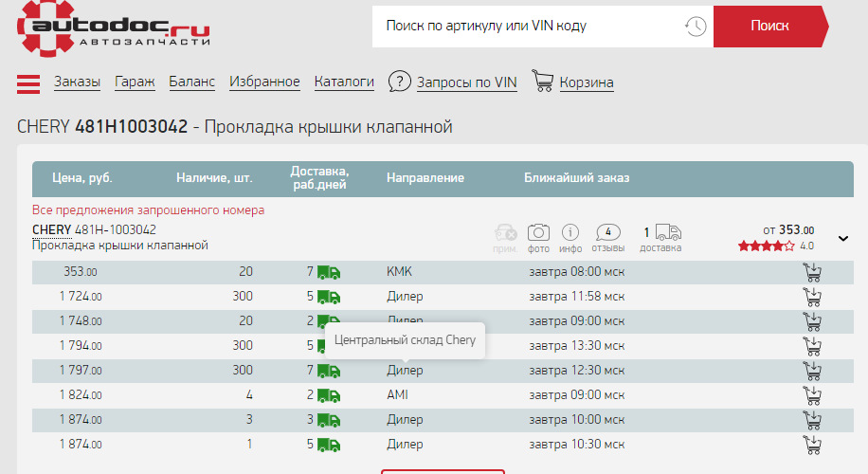This screenshot has height=474, width=868.
Task: Open search history clock icon
Action: click(x=696, y=26)
